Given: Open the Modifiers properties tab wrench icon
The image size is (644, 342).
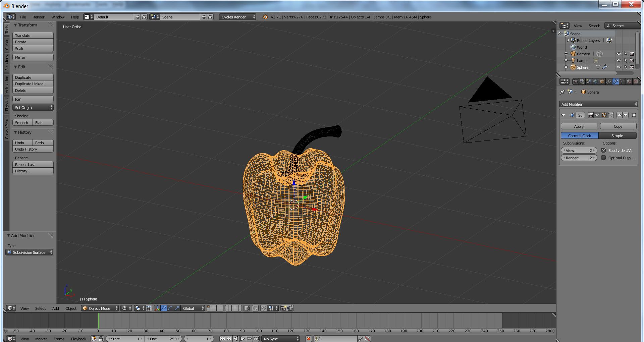Looking at the screenshot, I should pos(615,81).
